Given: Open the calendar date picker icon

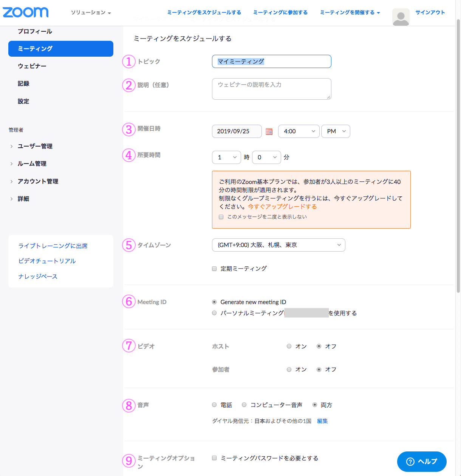Looking at the screenshot, I should pos(269,131).
